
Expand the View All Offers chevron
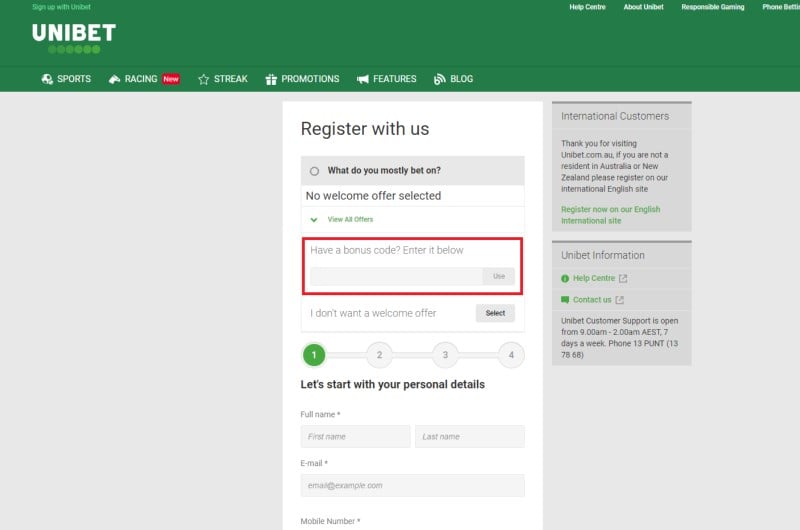(x=314, y=220)
